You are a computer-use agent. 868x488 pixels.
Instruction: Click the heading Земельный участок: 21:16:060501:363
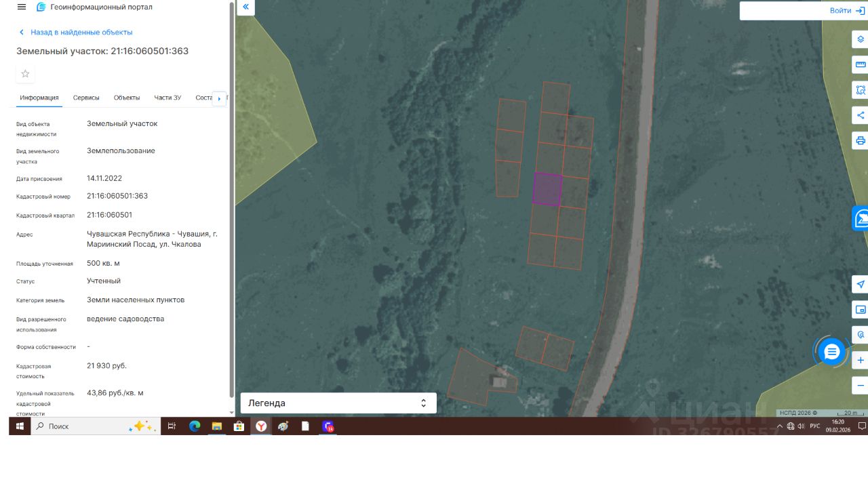[103, 51]
